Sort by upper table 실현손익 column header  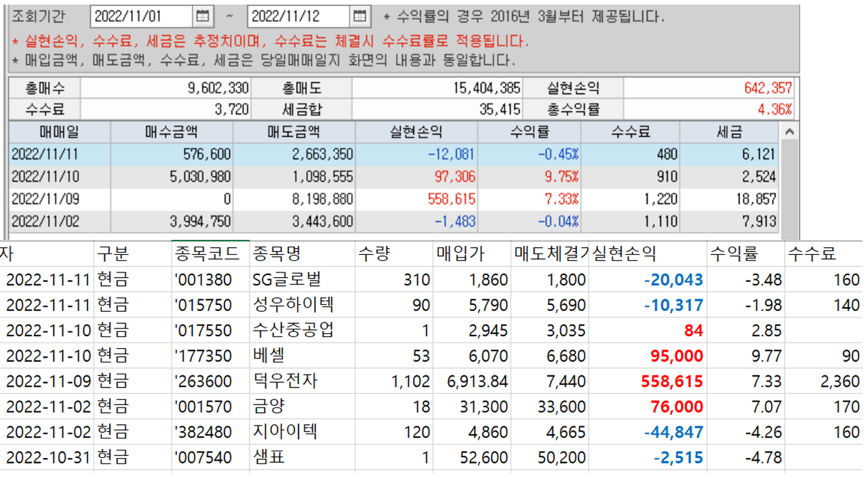(416, 131)
